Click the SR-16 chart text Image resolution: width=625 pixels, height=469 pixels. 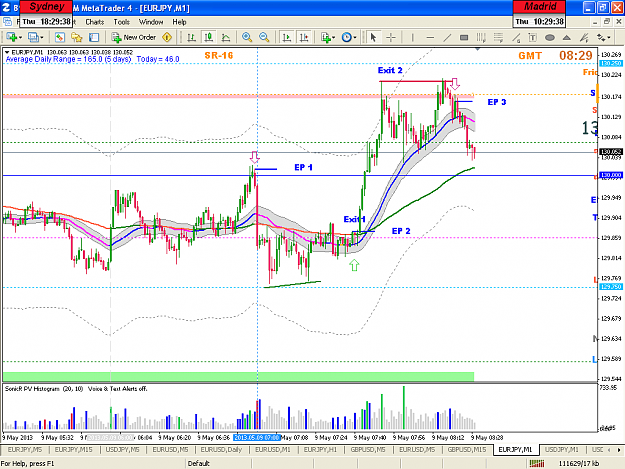(218, 55)
